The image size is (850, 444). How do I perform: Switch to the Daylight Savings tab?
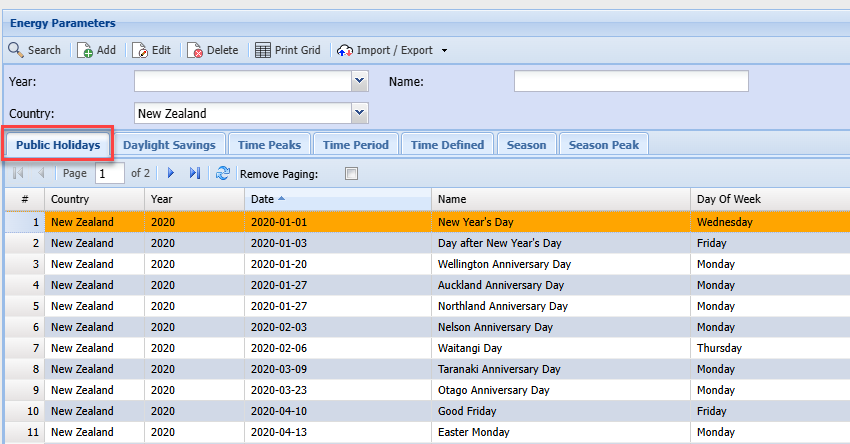169,145
